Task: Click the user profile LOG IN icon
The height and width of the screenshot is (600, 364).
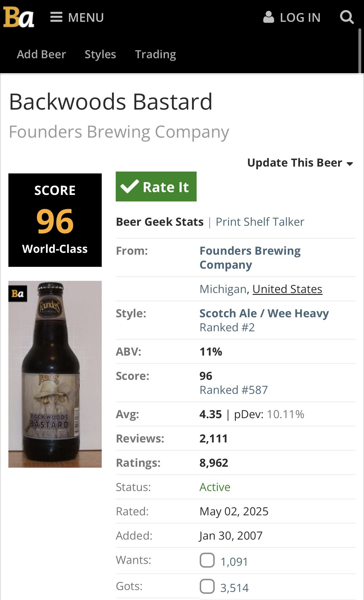Action: 268,17
